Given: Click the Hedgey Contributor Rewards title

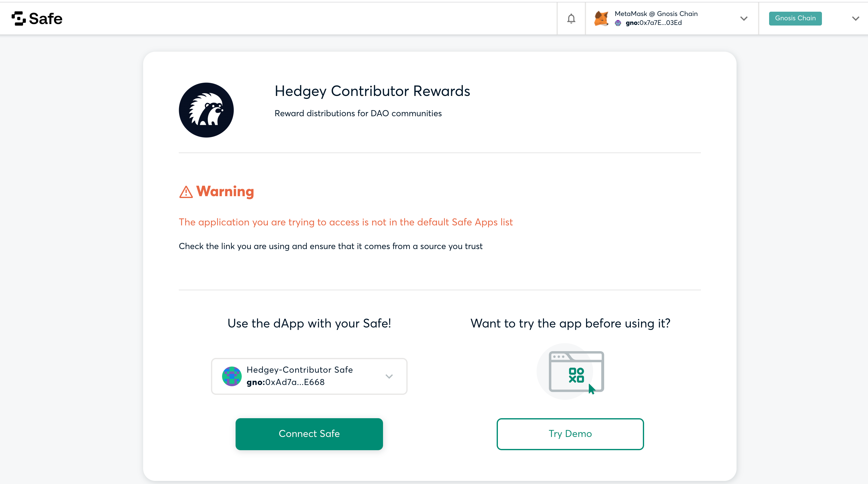Looking at the screenshot, I should tap(372, 91).
